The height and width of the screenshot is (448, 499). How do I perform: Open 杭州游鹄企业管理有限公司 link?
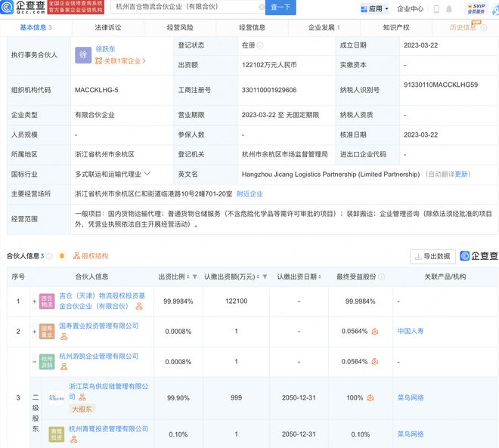click(99, 356)
